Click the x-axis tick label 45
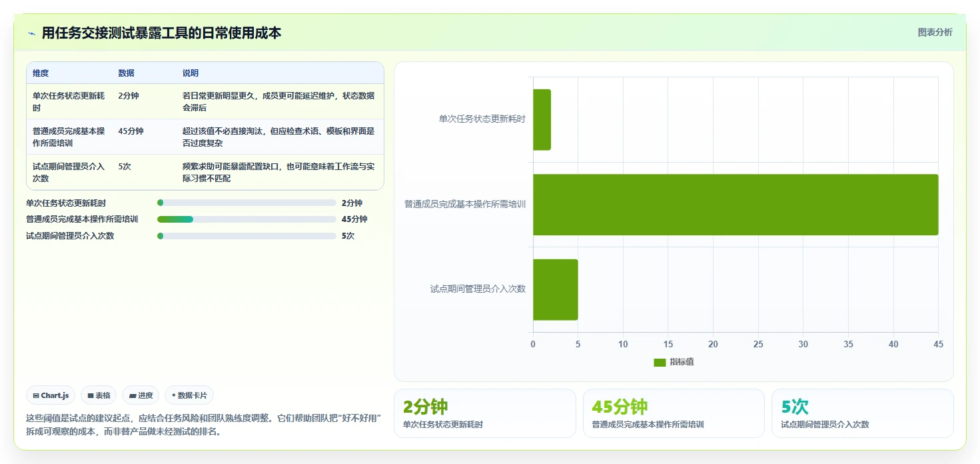980x464 pixels. pyautogui.click(x=938, y=345)
